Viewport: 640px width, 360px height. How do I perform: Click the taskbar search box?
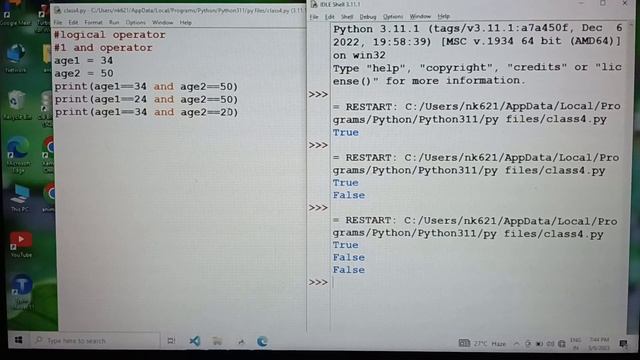(96, 340)
